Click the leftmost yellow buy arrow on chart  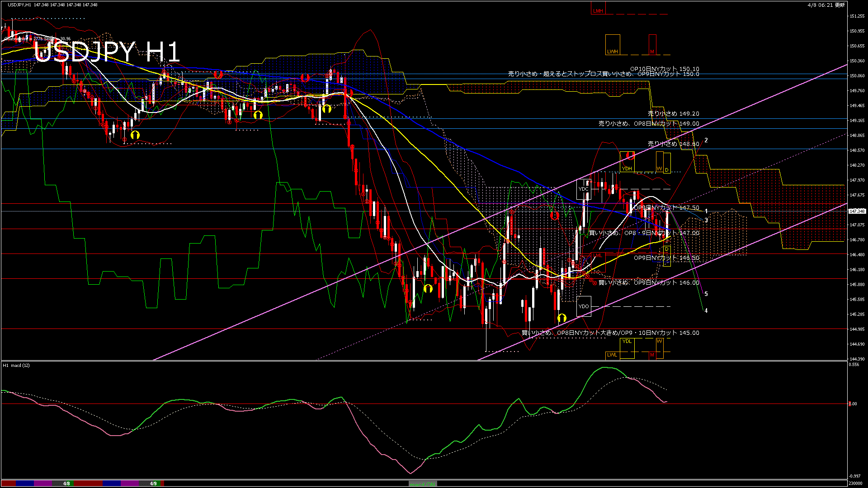click(135, 135)
